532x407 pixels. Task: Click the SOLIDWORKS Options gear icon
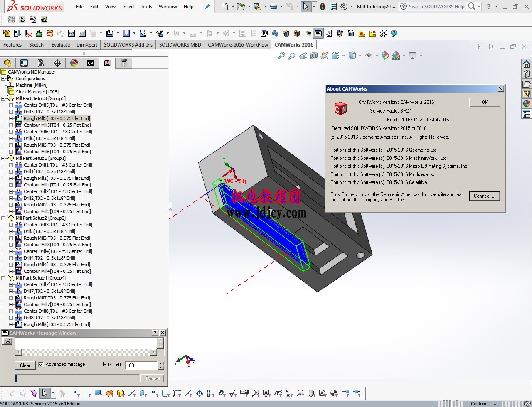click(344, 7)
